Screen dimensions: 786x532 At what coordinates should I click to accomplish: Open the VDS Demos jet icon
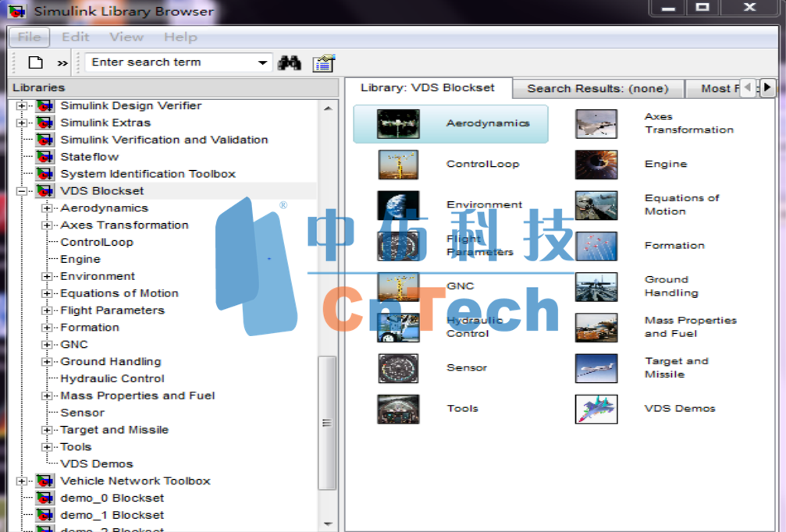[x=596, y=410]
